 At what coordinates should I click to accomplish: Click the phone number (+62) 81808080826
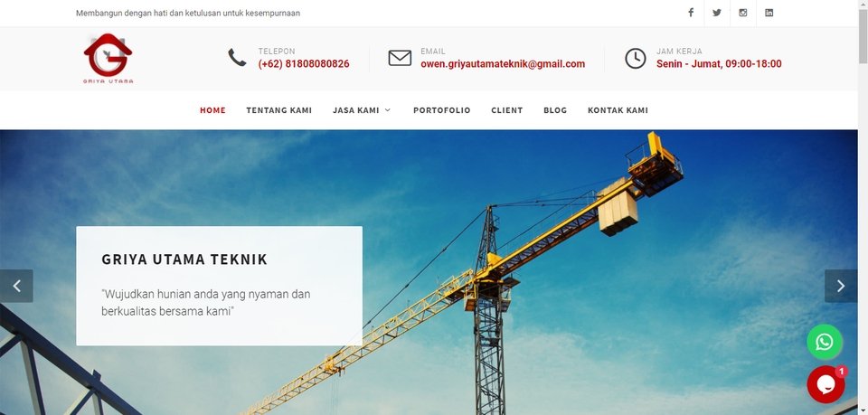tap(304, 63)
